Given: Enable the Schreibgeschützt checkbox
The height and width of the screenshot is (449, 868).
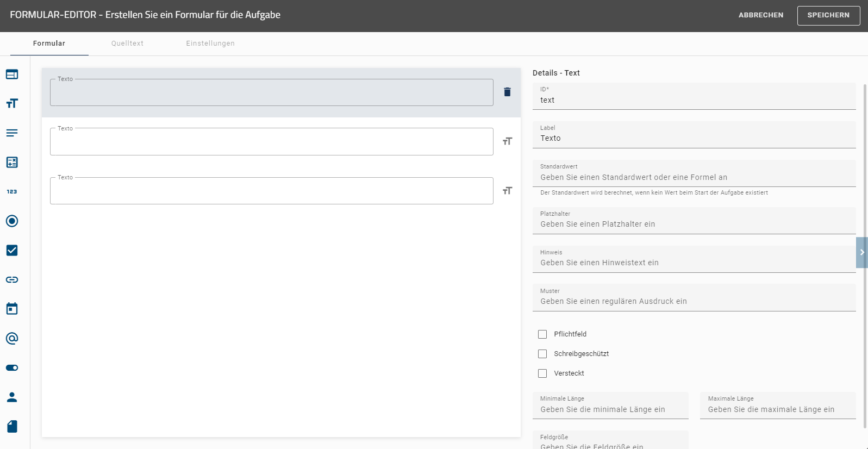Looking at the screenshot, I should tap(542, 354).
